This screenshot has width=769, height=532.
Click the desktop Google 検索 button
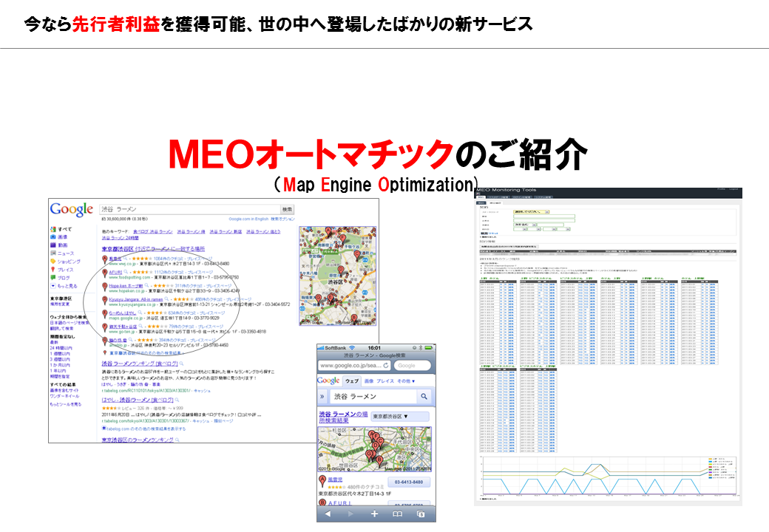click(x=288, y=209)
